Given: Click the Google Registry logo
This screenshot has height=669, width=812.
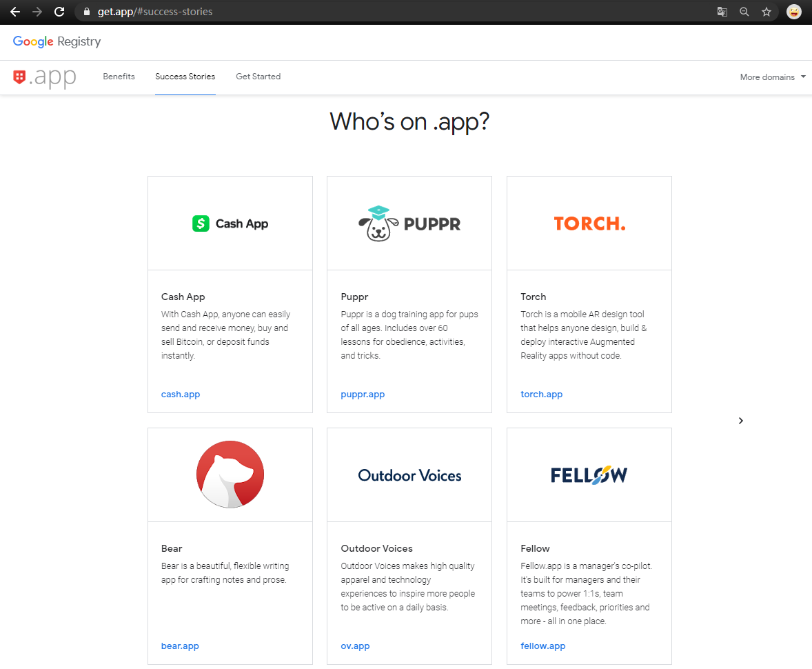Looking at the screenshot, I should tap(57, 41).
